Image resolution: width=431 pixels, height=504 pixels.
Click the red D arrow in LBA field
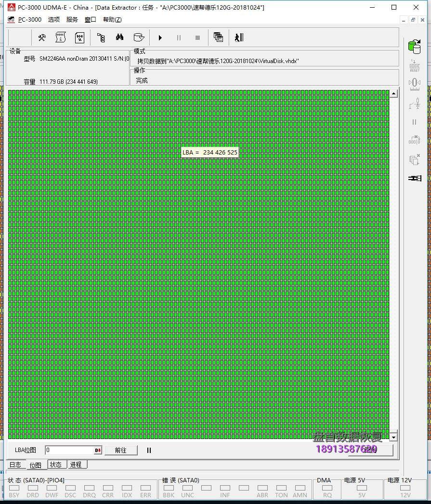point(98,450)
